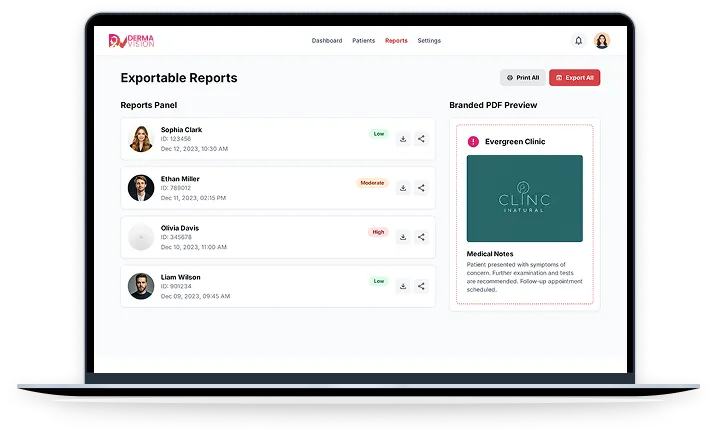Viewport: 717px width, 434px height.
Task: Download Liam Wilson's report
Action: (403, 286)
